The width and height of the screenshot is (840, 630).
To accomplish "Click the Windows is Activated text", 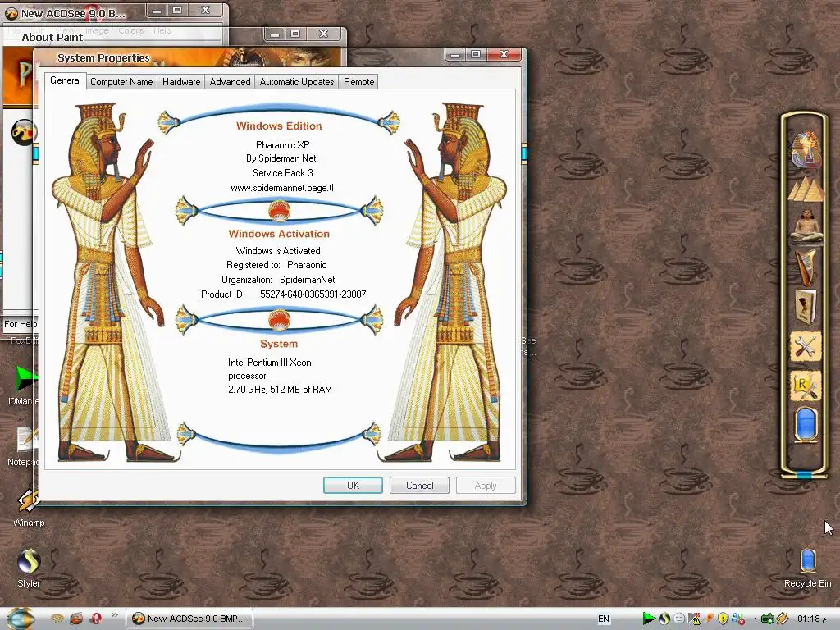I will point(278,251).
